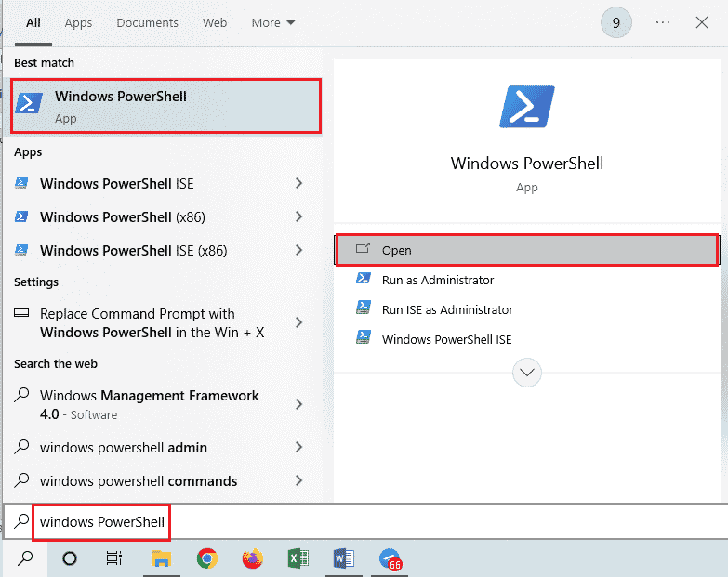Expand Windows PowerShell ISE result arrow
This screenshot has width=728, height=577.
(299, 183)
